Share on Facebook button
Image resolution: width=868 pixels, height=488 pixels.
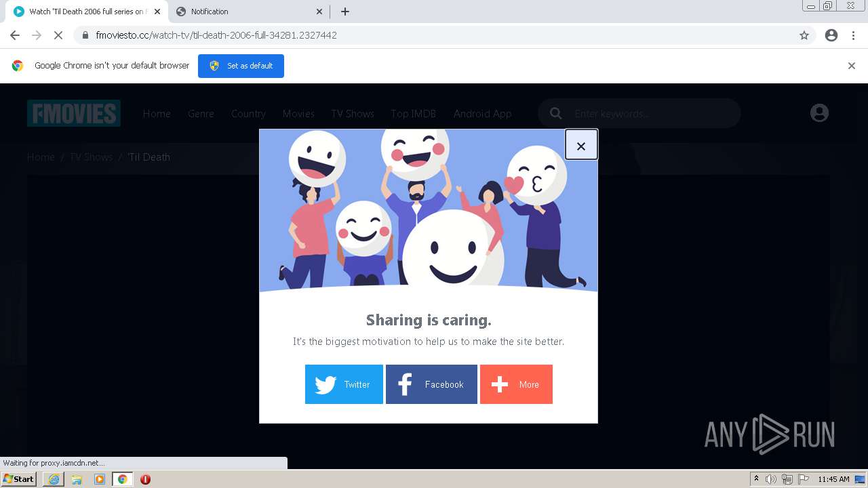pyautogui.click(x=431, y=384)
